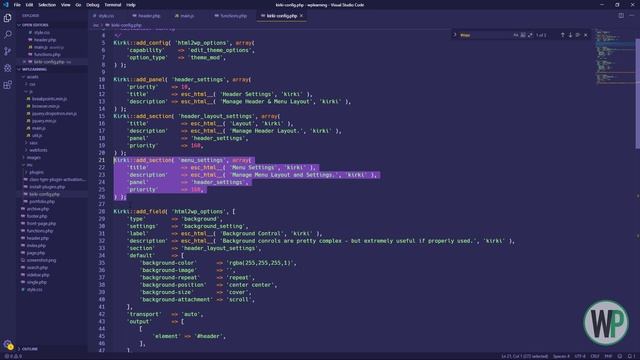The height and width of the screenshot is (360, 640).
Task: Collapse the Open Editors section
Action: 52,25
